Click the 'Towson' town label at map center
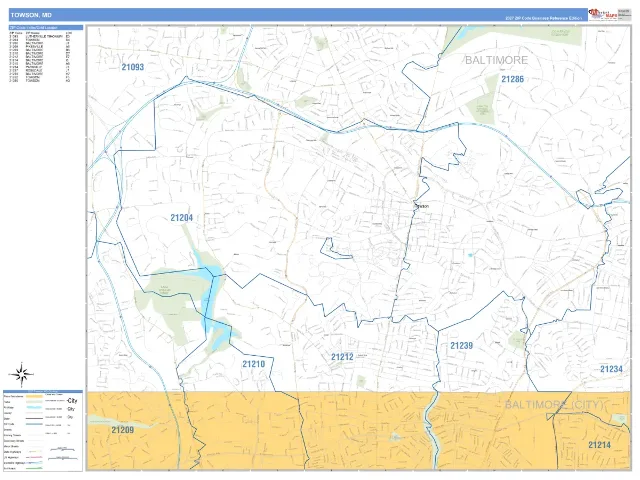Image resolution: width=640 pixels, height=480 pixels. click(422, 207)
